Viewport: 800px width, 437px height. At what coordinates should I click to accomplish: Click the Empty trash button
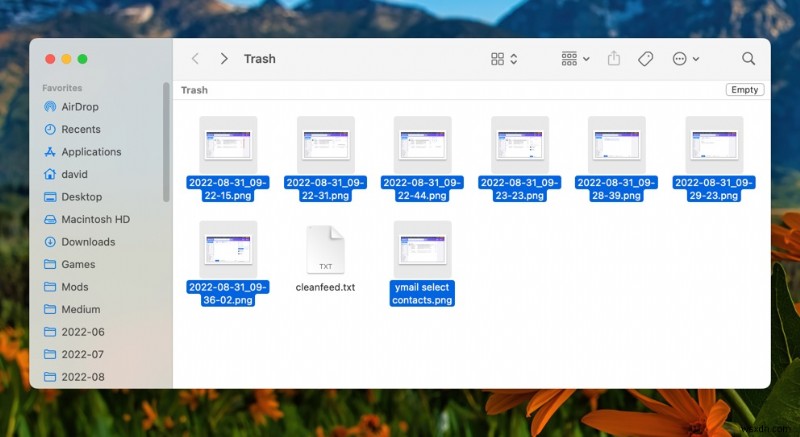[744, 90]
